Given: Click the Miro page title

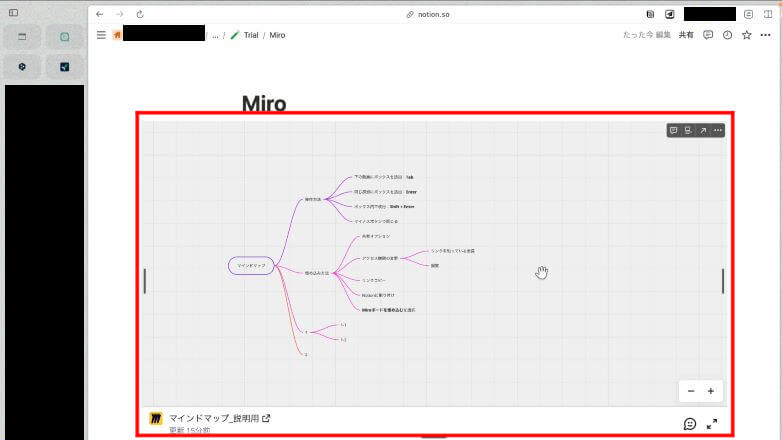Looking at the screenshot, I should tap(264, 103).
